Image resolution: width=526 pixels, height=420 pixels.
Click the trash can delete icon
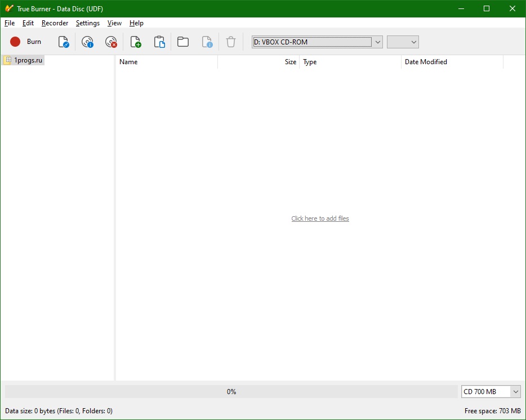coord(231,42)
